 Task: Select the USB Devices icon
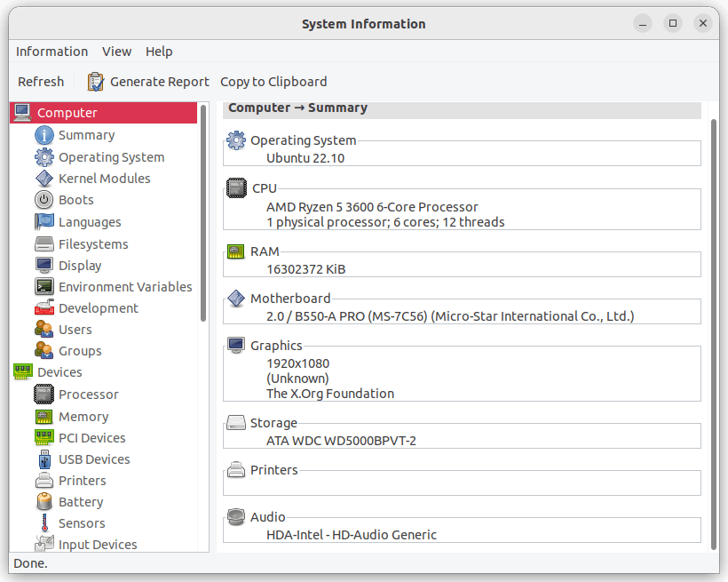point(44,459)
